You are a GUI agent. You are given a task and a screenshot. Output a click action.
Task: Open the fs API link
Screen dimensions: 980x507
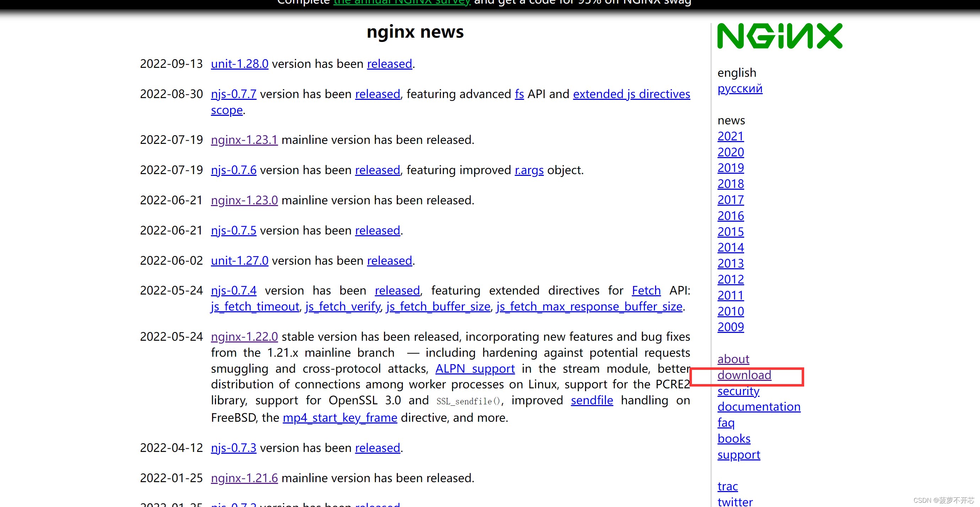(x=519, y=94)
